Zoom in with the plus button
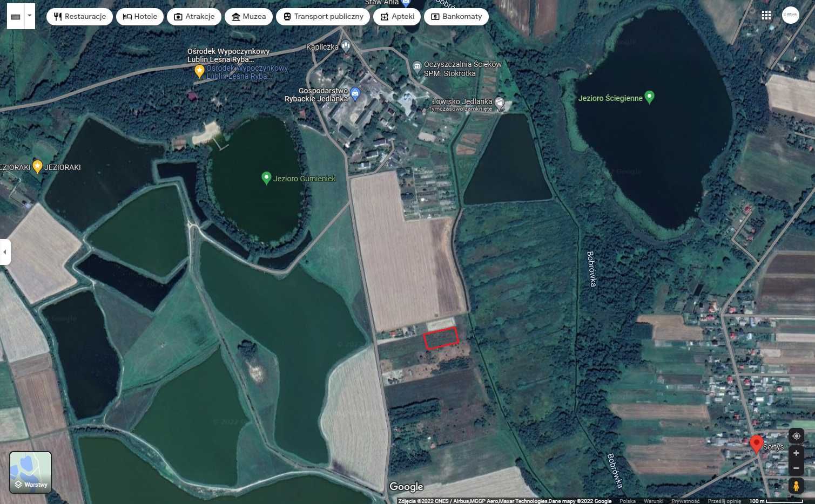815x504 pixels. point(796,453)
